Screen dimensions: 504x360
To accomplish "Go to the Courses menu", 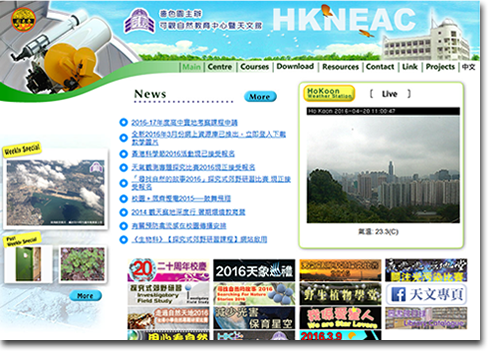I will pyautogui.click(x=254, y=67).
